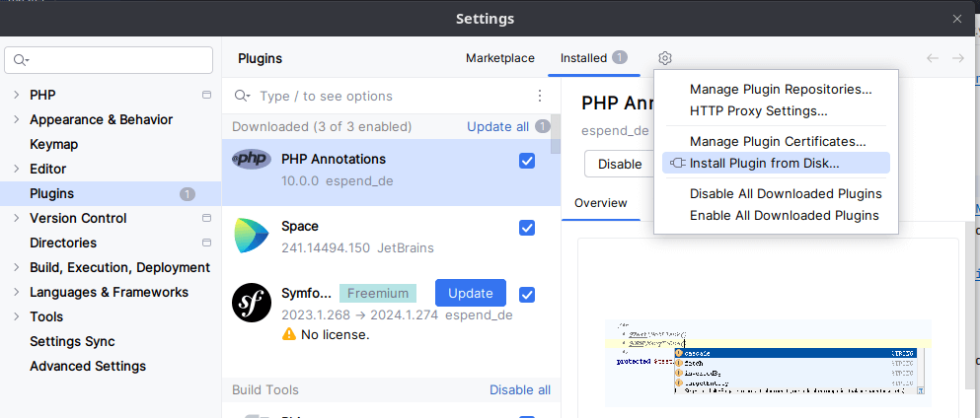Click the plugin settings gear icon
The height and width of the screenshot is (418, 980).
[665, 58]
